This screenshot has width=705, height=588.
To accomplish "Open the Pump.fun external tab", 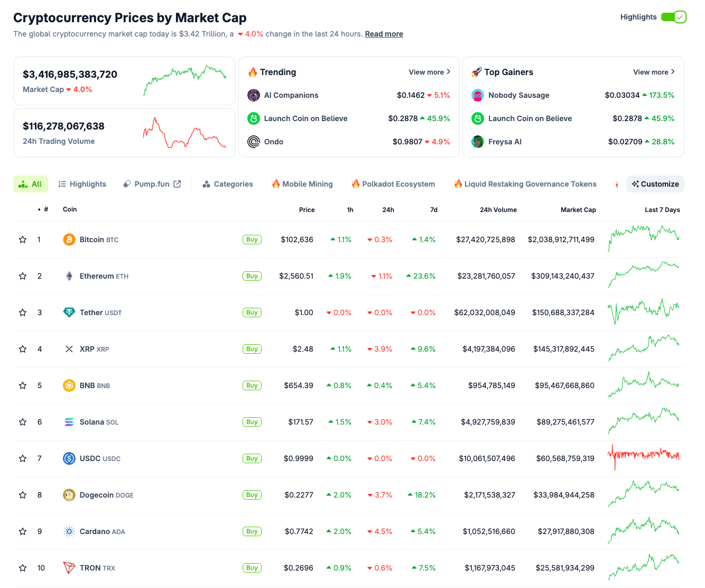I will (x=152, y=184).
